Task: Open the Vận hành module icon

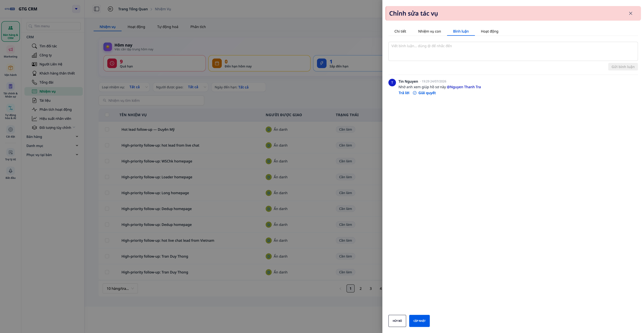Action: point(10,68)
